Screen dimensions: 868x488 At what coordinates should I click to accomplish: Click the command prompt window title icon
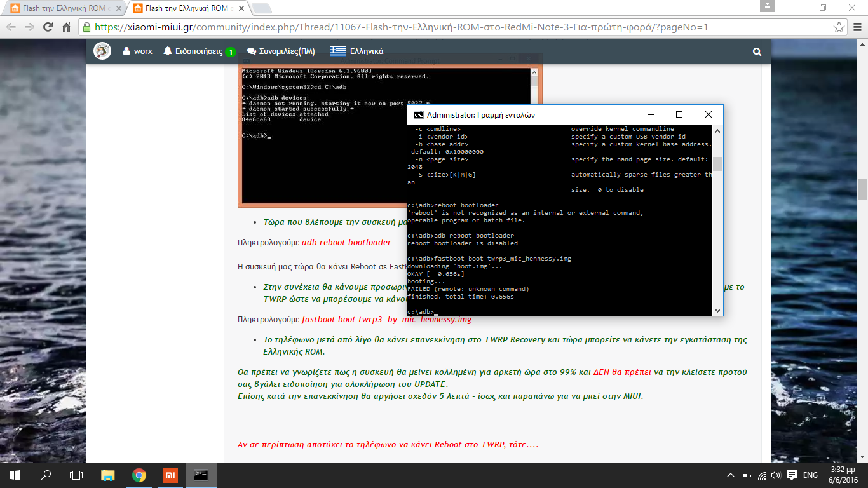[419, 115]
